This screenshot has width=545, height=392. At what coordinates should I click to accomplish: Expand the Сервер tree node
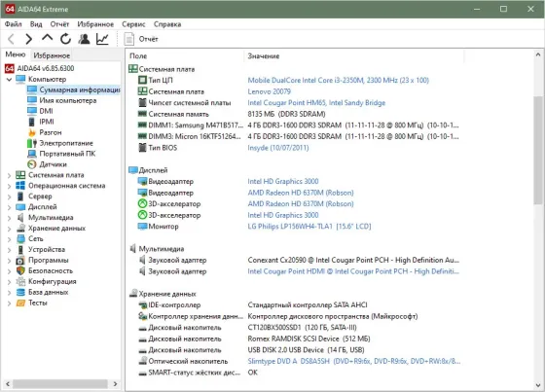(9, 196)
